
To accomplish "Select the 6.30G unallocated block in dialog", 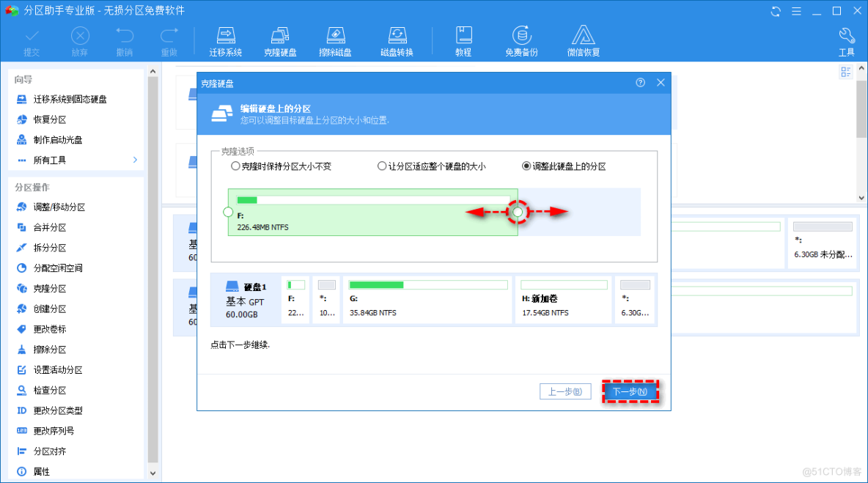I will [634, 299].
